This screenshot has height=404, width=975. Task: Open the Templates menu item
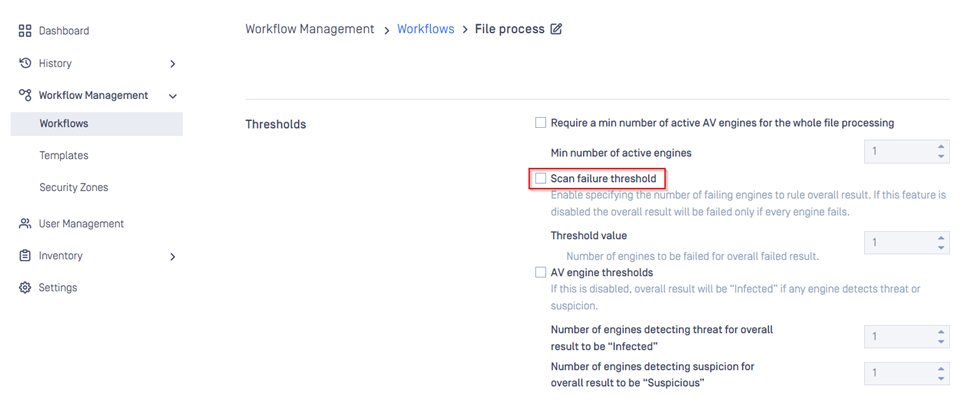point(64,155)
